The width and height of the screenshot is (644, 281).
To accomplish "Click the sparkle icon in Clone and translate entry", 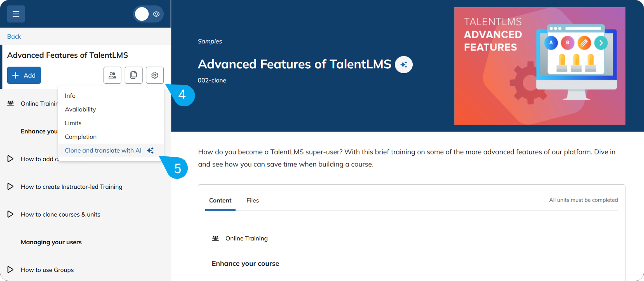I will (x=150, y=151).
